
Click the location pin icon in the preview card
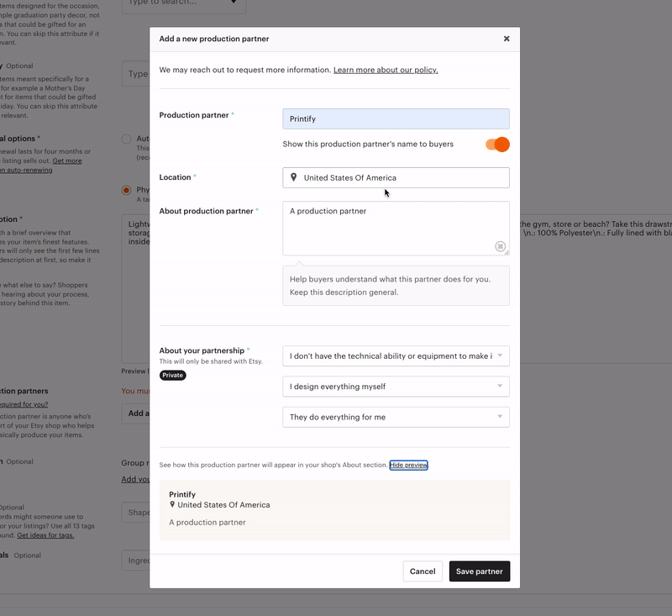pos(172,505)
